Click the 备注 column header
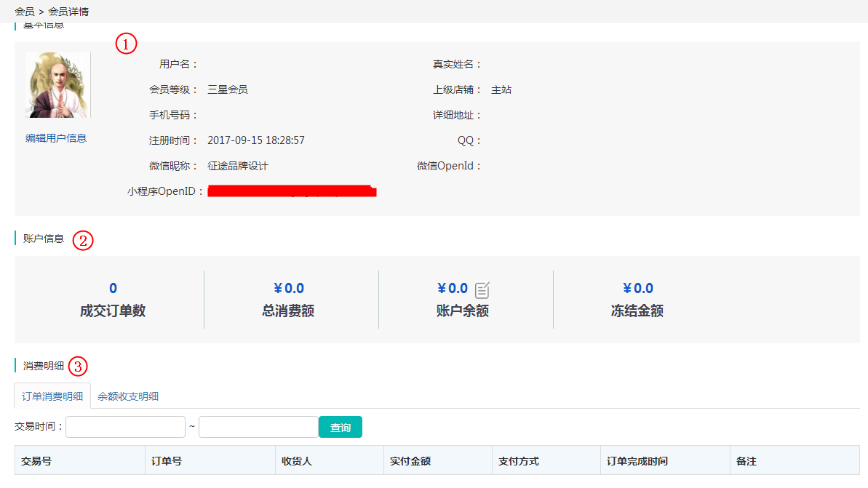 coord(746,461)
